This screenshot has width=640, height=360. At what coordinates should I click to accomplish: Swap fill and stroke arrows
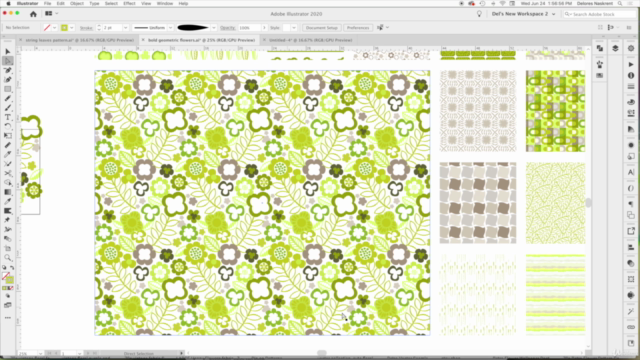coord(12,268)
